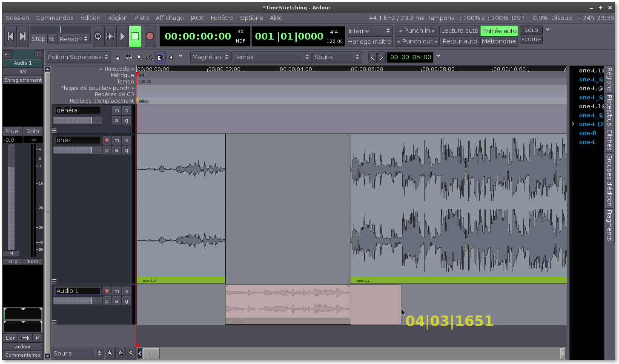Click the zoom out button at the bottom
This screenshot has width=619, height=364.
pyautogui.click(x=110, y=353)
